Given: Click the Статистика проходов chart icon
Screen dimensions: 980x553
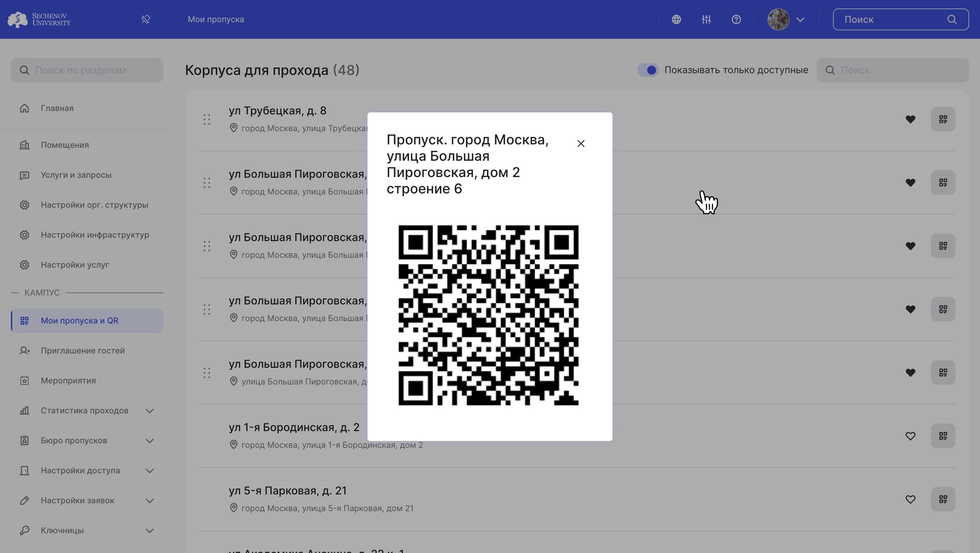Looking at the screenshot, I should click(x=24, y=411).
